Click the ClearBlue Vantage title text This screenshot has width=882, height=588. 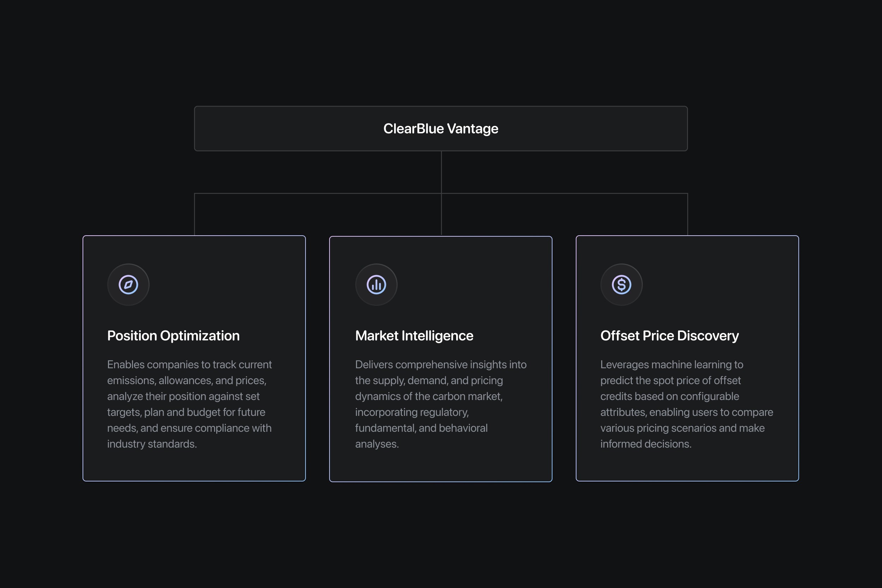[x=441, y=129]
